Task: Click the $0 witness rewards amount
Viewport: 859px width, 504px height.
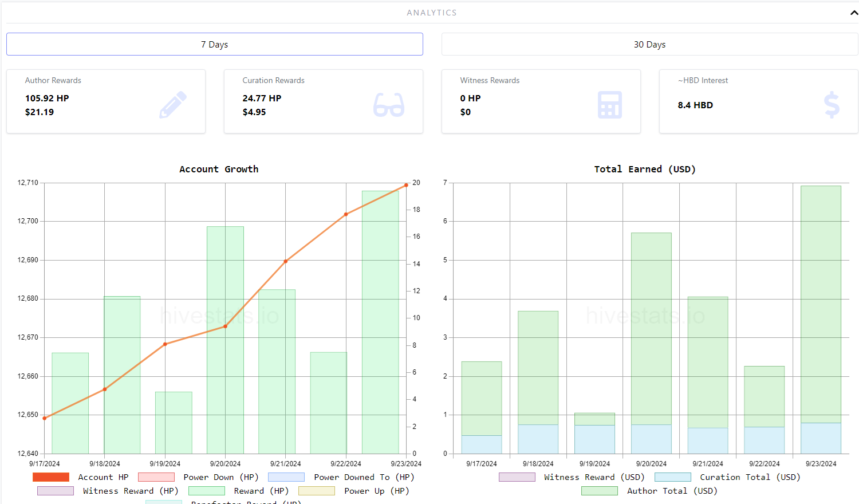Action: click(x=465, y=112)
